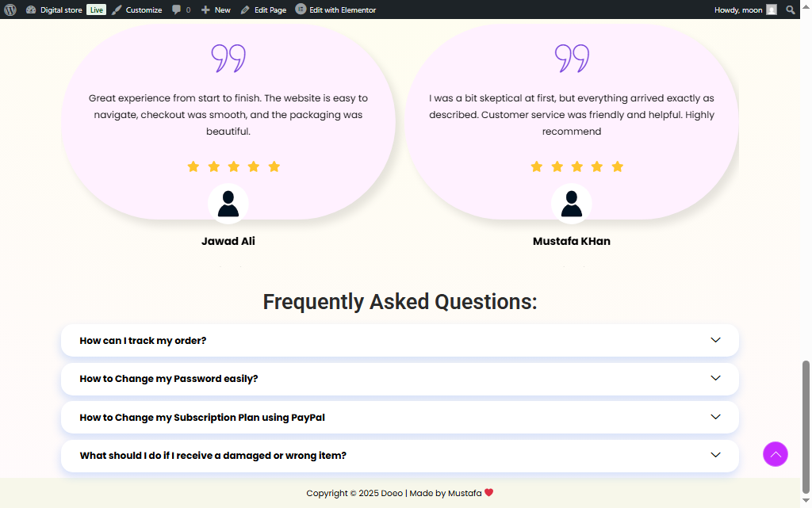Open comments via the speech bubble icon
812x508 pixels.
(x=178, y=10)
